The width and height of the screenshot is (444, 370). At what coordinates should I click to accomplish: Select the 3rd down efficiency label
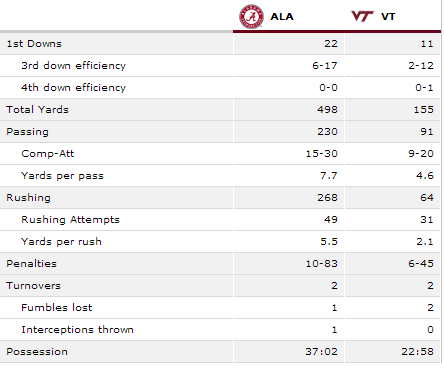pyautogui.click(x=73, y=66)
